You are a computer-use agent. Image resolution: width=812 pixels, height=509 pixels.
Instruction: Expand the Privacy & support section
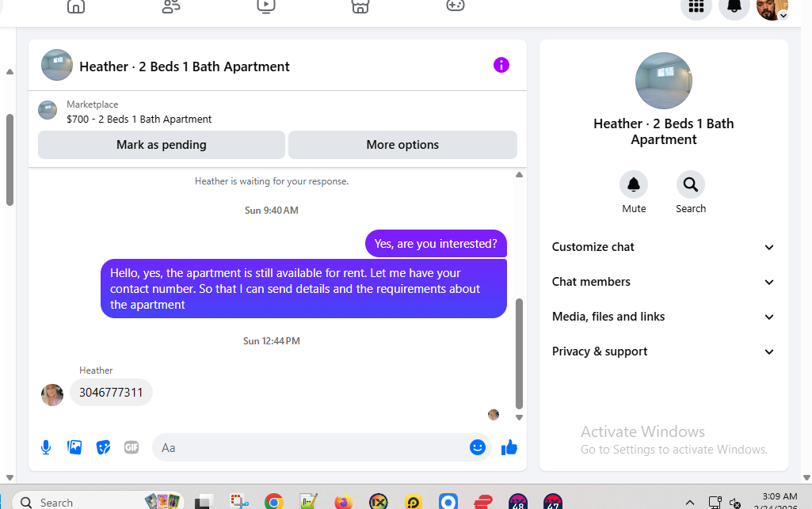tap(663, 351)
